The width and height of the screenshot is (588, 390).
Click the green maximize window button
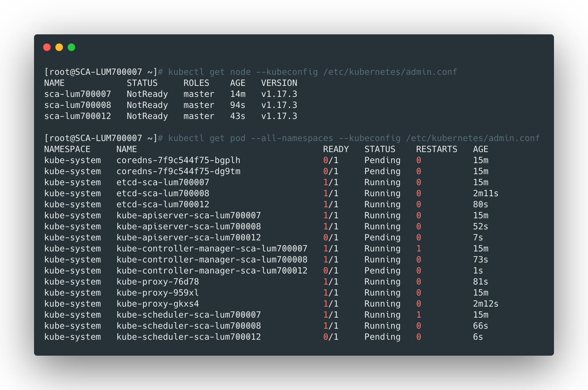point(71,47)
